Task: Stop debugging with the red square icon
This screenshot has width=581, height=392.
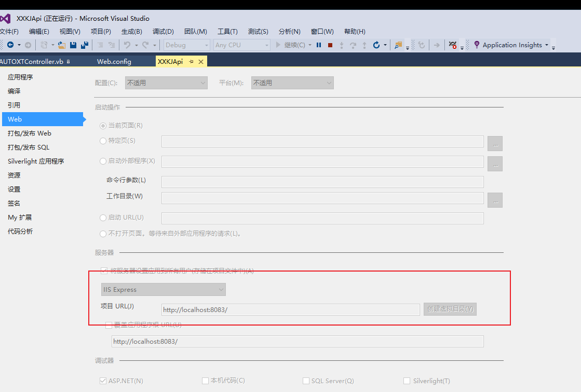Action: tap(330, 45)
